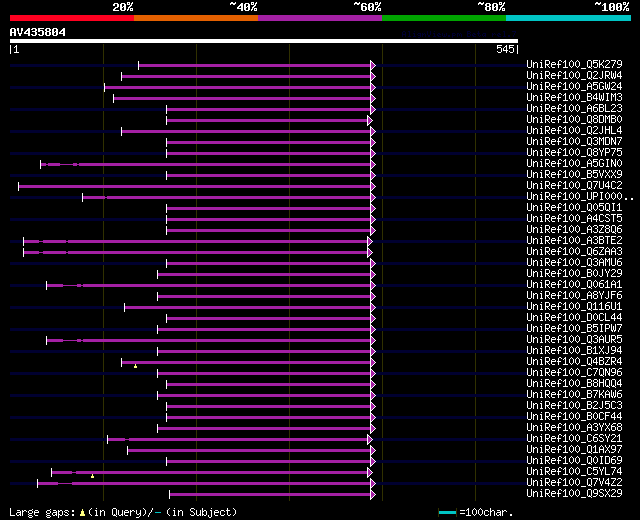
Task: Click the Large gaps legend text
Action: 123,512
